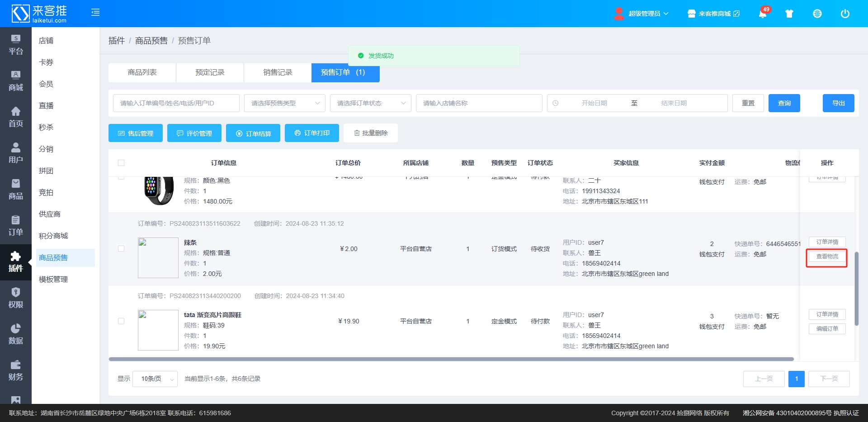868x422 pixels.
Task: Check the box for the 辣条 order
Action: coord(121,249)
